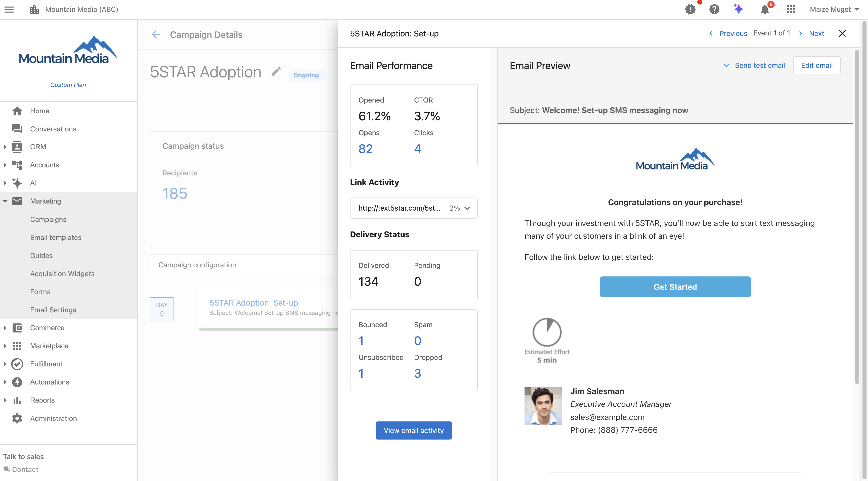The height and width of the screenshot is (481, 868).
Task: Go to the Previous event
Action: [728, 33]
